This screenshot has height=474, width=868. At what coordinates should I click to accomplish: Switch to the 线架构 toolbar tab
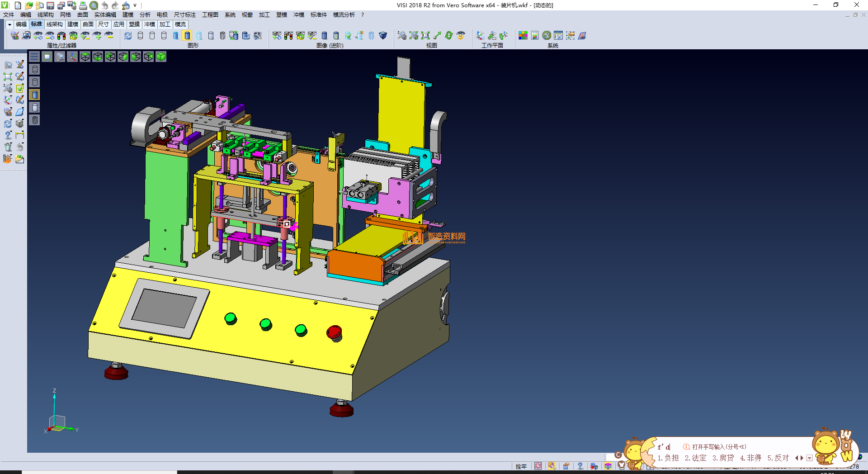pos(54,24)
